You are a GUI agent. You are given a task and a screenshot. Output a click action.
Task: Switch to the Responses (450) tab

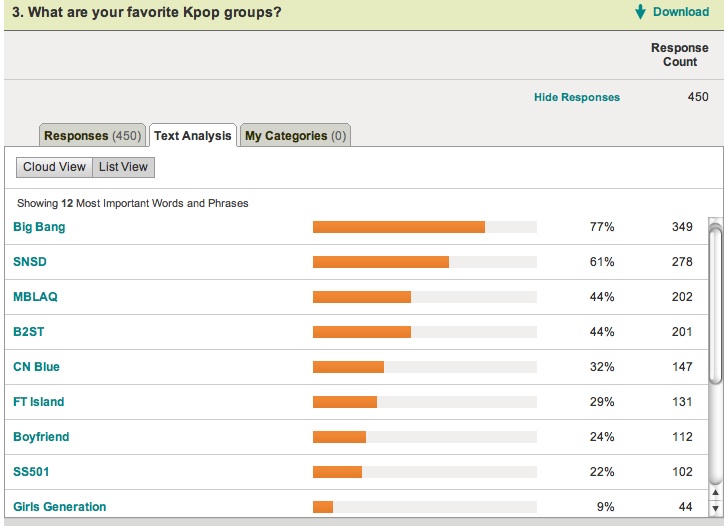(x=93, y=136)
